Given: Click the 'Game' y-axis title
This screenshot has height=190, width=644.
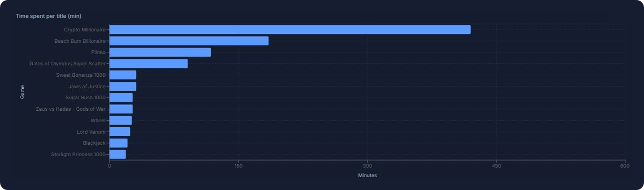Looking at the screenshot, I should click(x=22, y=92).
